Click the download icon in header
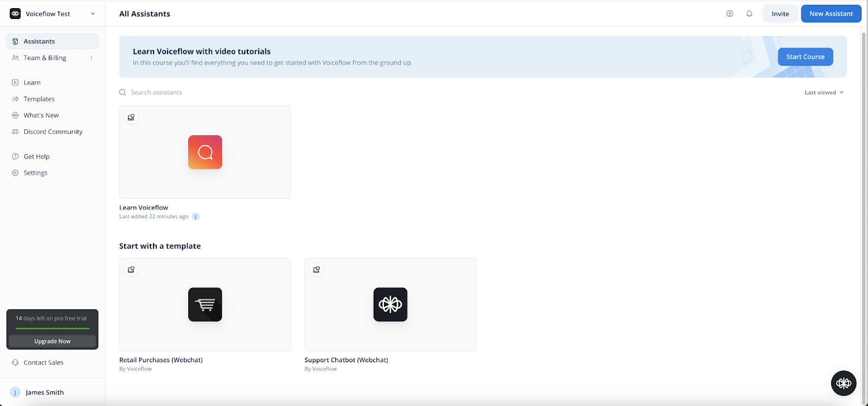868x406 pixels. [730, 14]
